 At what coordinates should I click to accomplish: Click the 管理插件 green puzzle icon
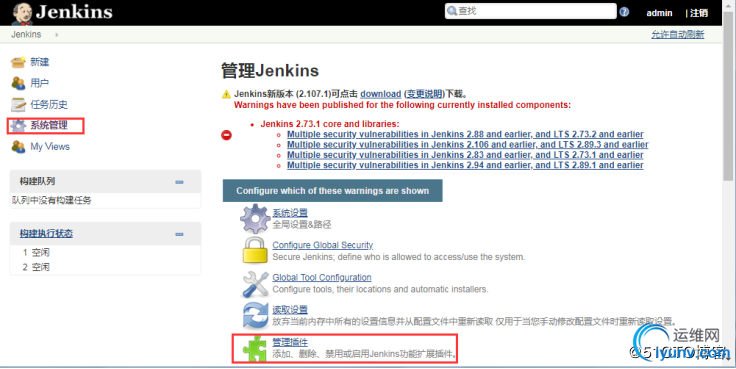click(255, 348)
